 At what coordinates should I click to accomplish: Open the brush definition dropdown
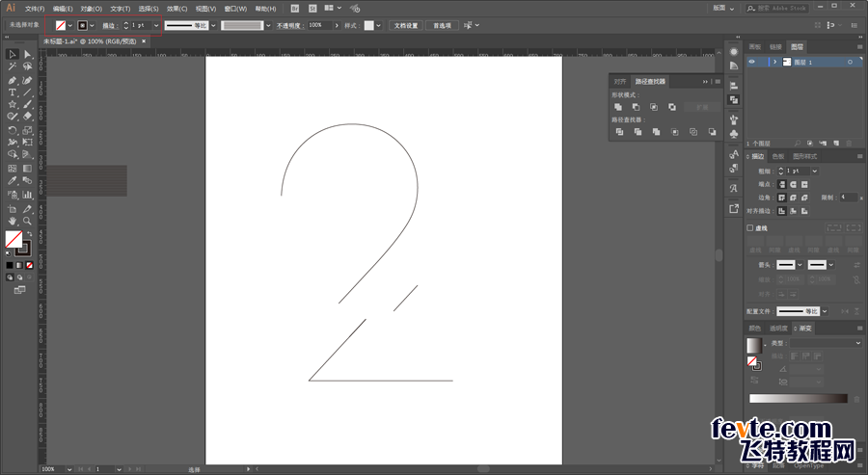[x=268, y=25]
